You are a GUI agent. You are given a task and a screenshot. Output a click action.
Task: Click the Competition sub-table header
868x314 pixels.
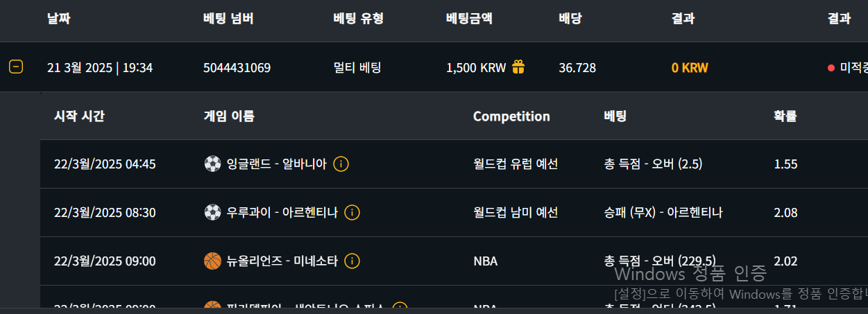coord(511,116)
